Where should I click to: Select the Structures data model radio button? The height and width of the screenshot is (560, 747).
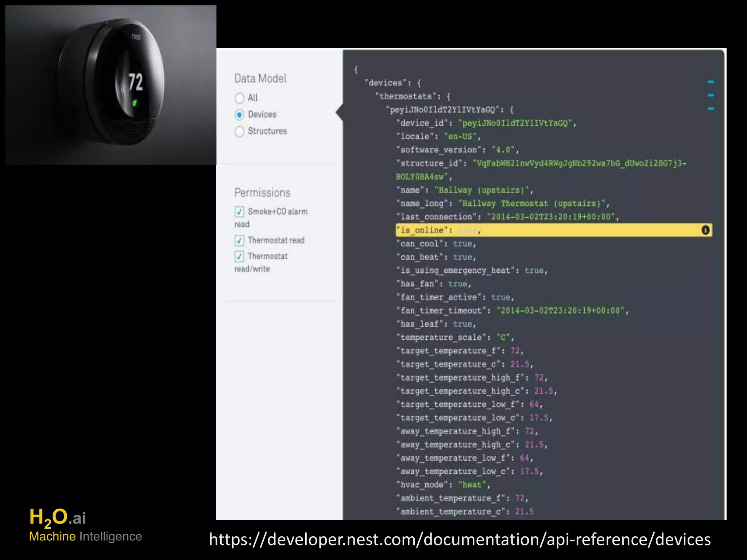(240, 131)
